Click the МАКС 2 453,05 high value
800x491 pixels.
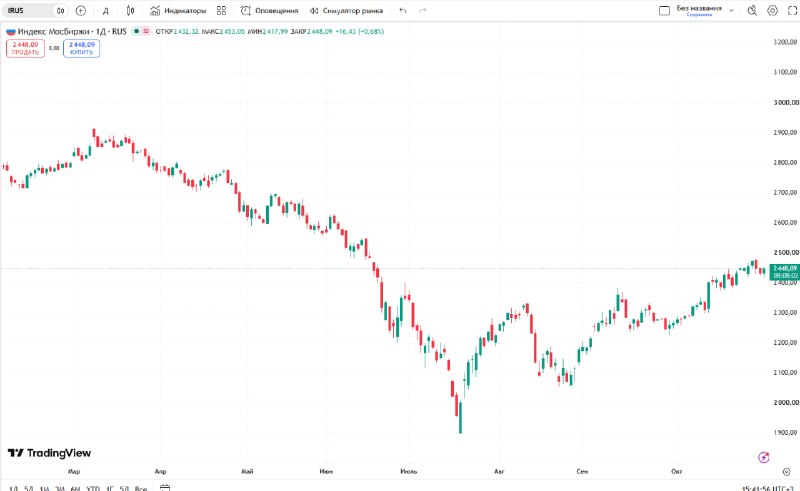(223, 32)
